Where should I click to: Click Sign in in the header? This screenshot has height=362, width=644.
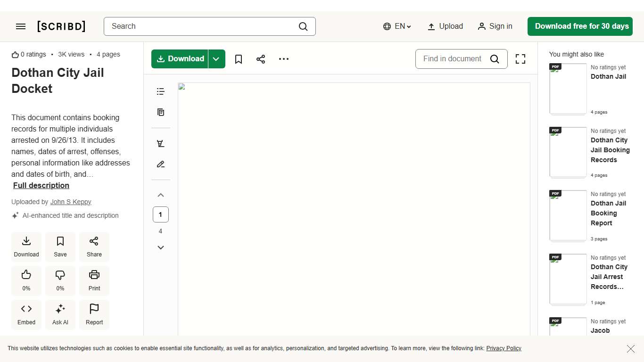[495, 26]
